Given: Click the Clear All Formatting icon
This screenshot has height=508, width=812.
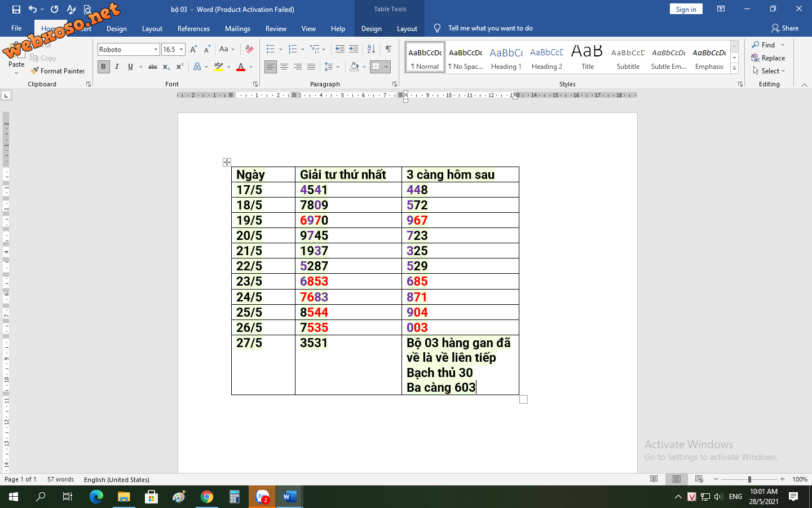Looking at the screenshot, I should (x=249, y=49).
